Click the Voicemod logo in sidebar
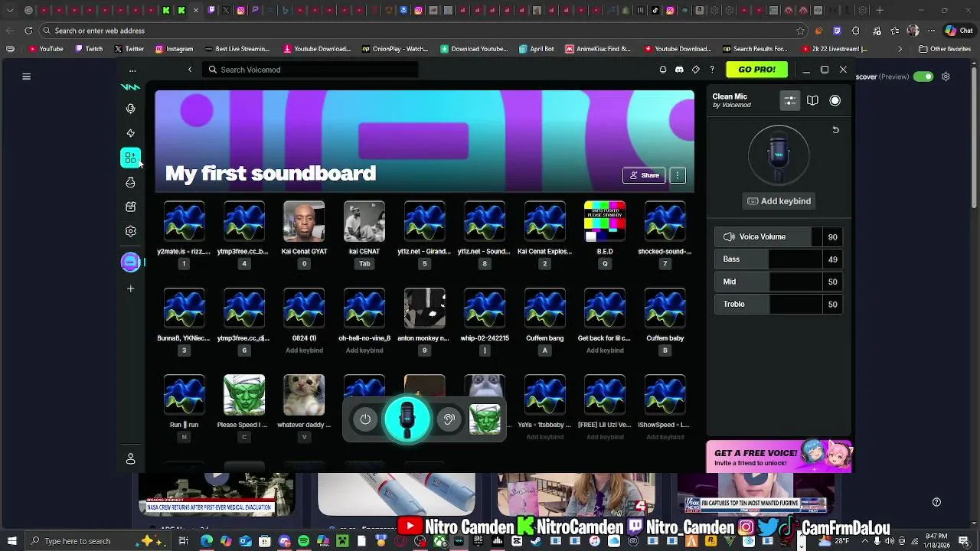980x551 pixels. tap(131, 87)
